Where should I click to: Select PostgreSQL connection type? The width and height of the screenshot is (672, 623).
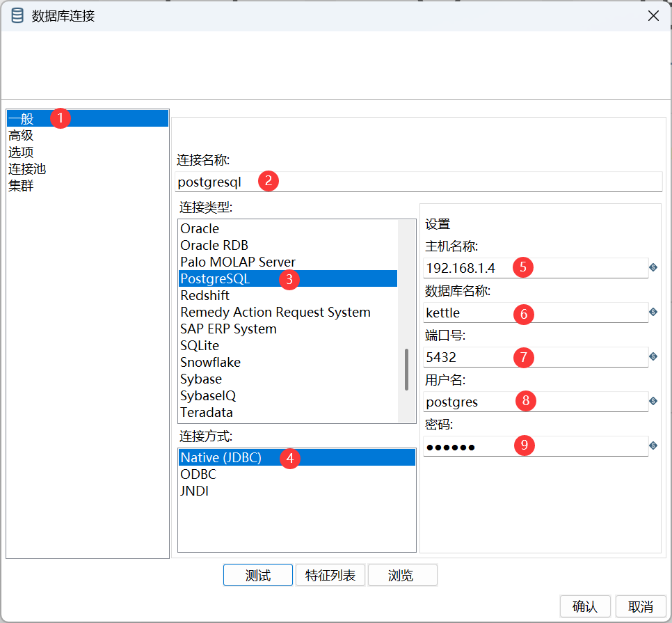pyautogui.click(x=288, y=278)
